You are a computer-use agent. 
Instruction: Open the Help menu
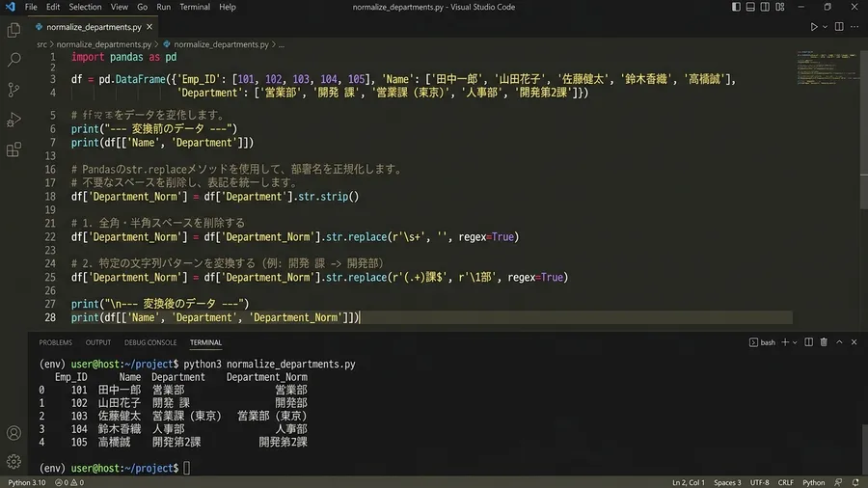click(x=227, y=7)
